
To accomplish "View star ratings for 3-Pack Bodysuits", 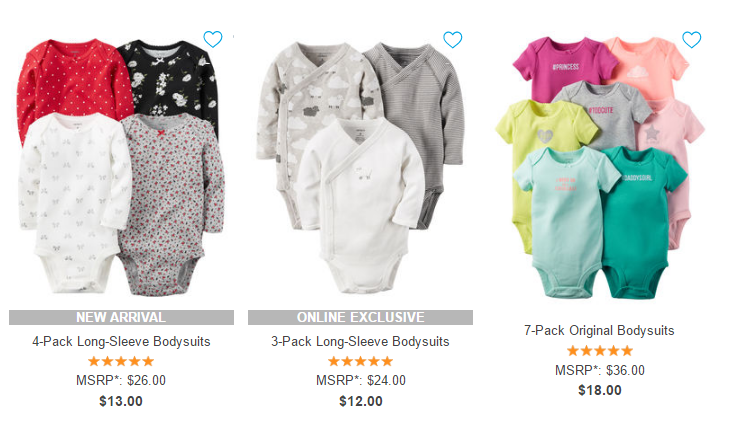I will tap(360, 361).
